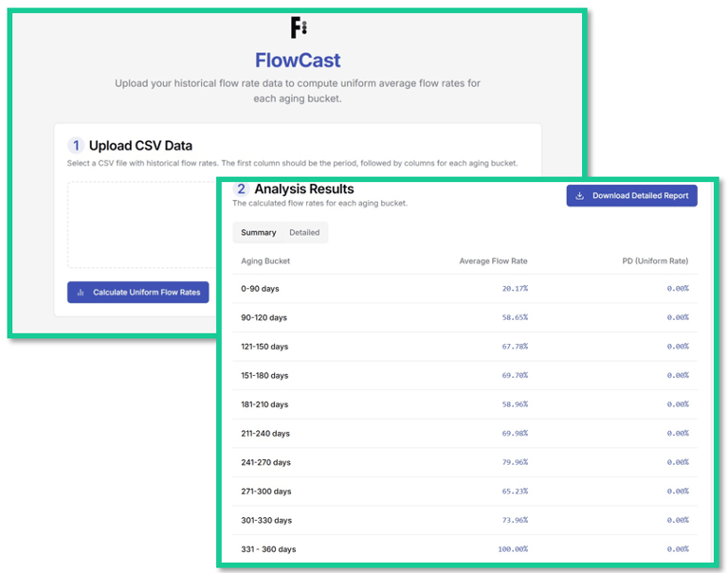The height and width of the screenshot is (573, 728).
Task: Click the Aging Bucket column header
Action: (x=265, y=260)
